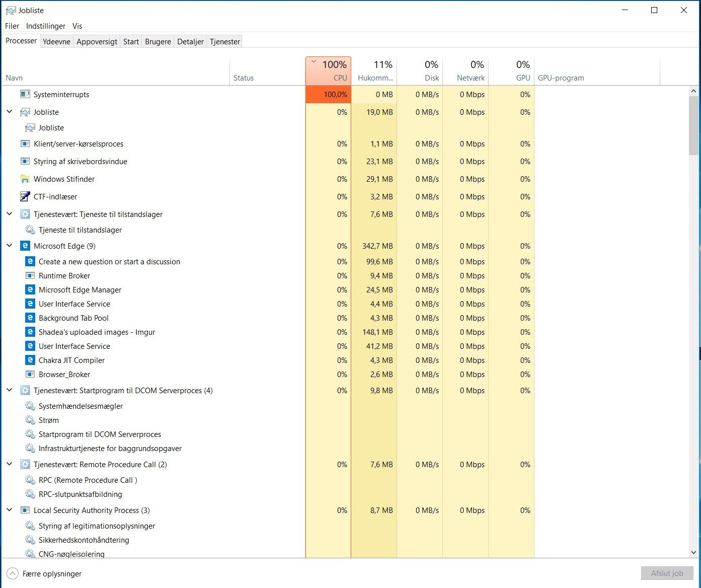Collapse Tjenestevært: Tjeneste til tilstandslager group

(9, 214)
